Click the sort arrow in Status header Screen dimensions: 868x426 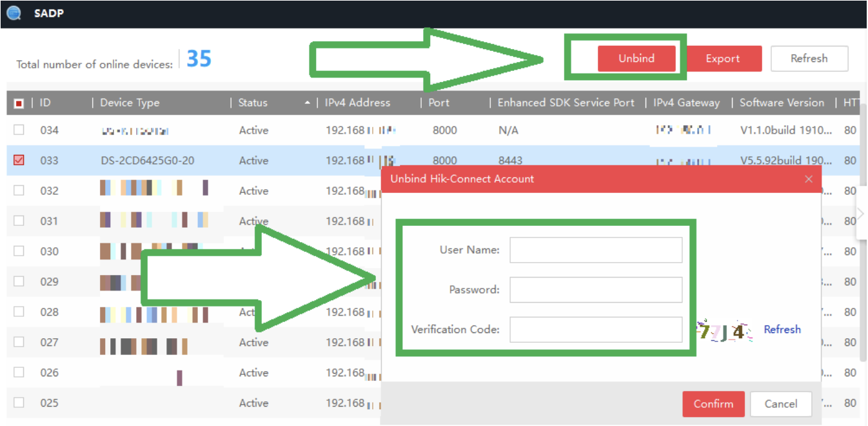coord(308,103)
